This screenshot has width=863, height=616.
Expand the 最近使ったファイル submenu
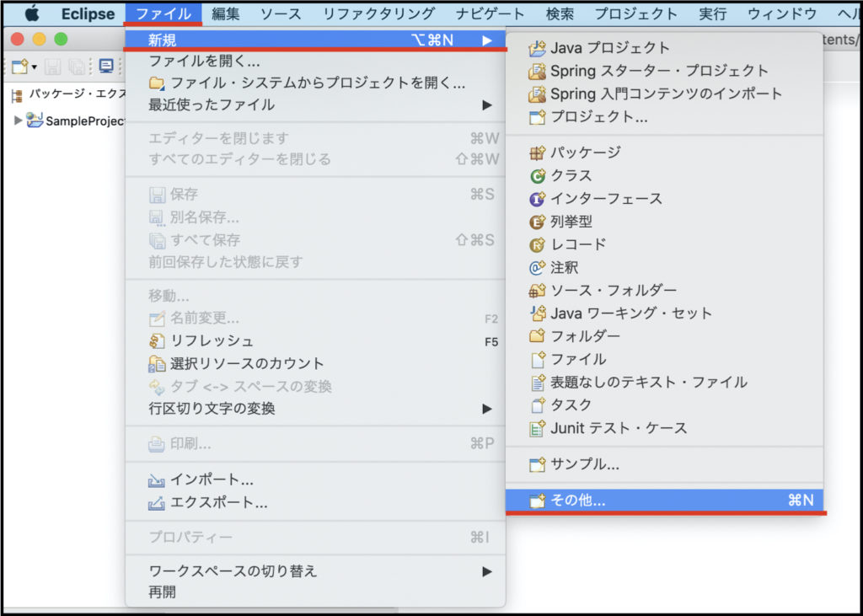pos(315,104)
